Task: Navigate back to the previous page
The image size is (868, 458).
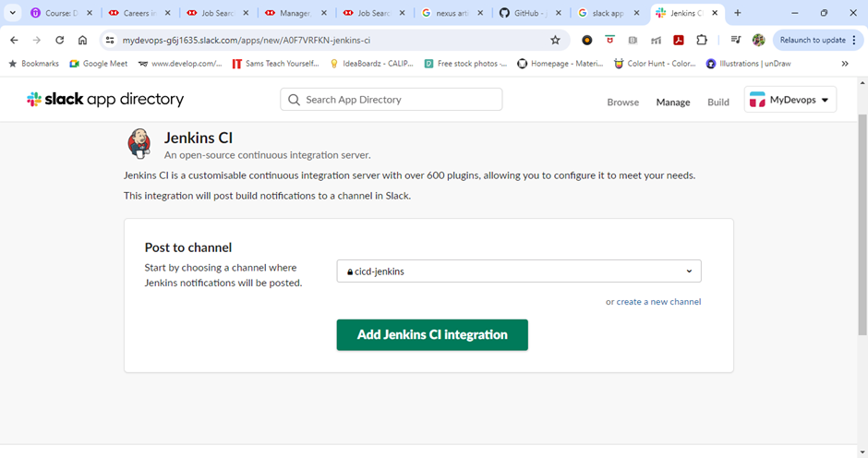Action: coord(14,41)
